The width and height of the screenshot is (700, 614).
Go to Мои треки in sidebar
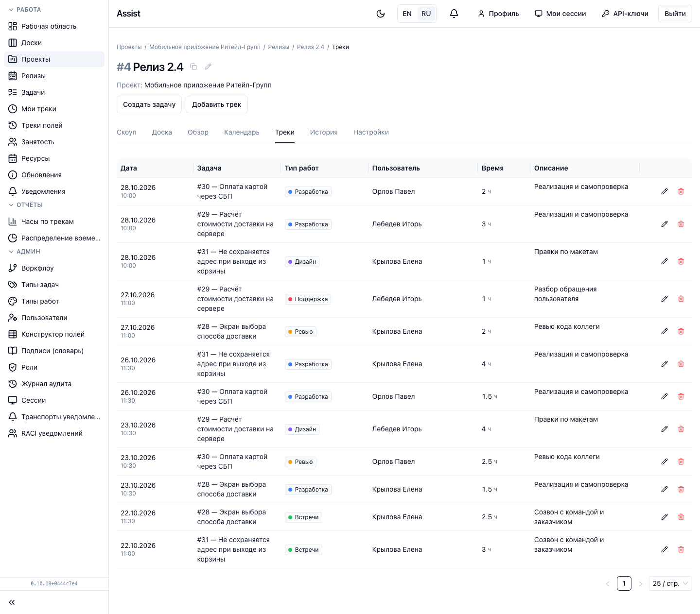pos(54,109)
